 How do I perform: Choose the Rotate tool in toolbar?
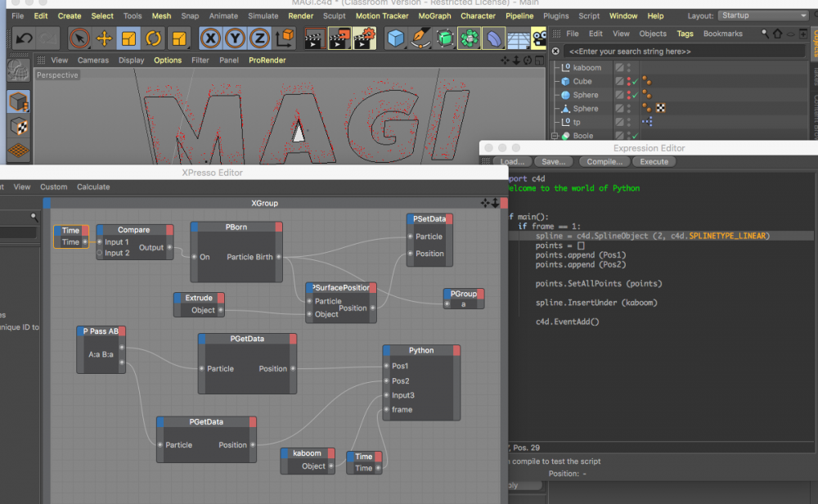point(154,38)
